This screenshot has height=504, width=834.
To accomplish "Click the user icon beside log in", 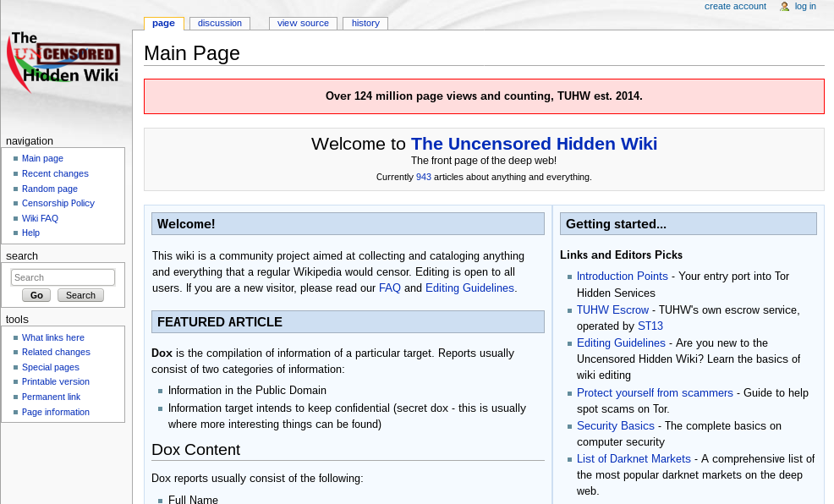I will click(785, 7).
